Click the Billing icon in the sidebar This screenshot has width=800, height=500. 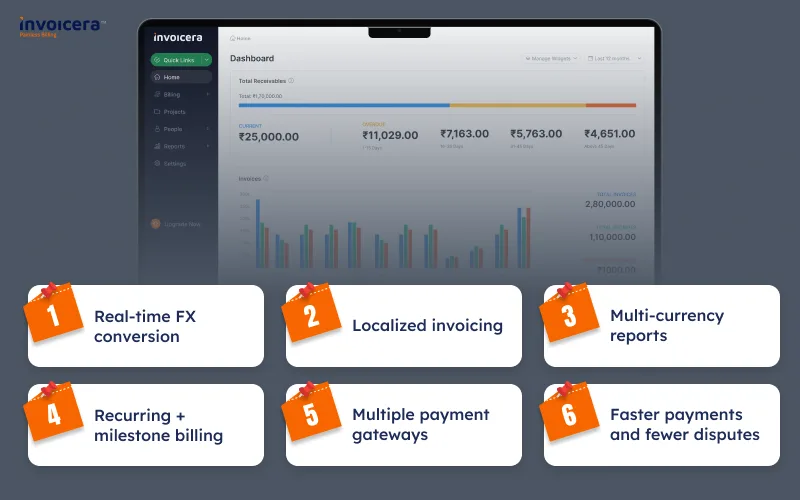(x=156, y=94)
